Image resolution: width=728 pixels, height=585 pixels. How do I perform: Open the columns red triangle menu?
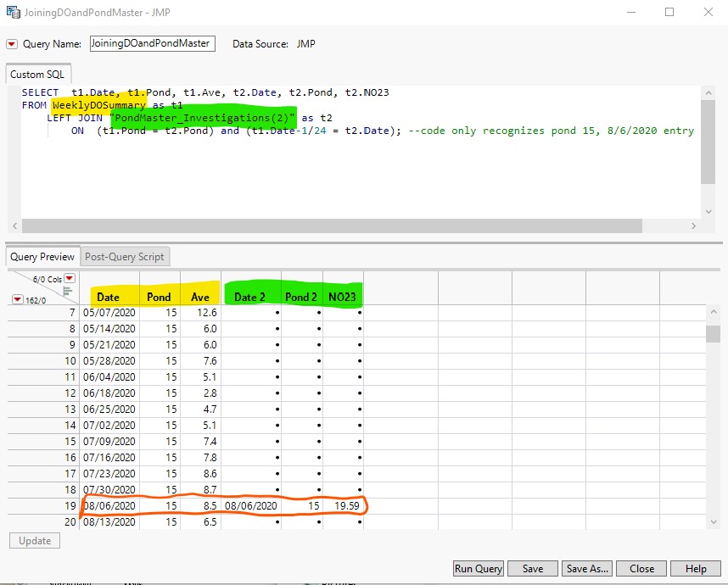(x=70, y=278)
